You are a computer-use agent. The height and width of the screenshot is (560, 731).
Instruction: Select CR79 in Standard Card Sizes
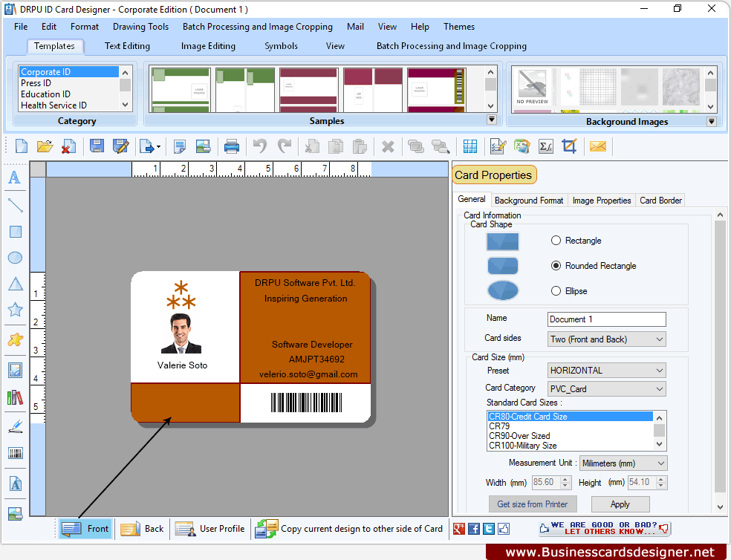click(x=570, y=426)
